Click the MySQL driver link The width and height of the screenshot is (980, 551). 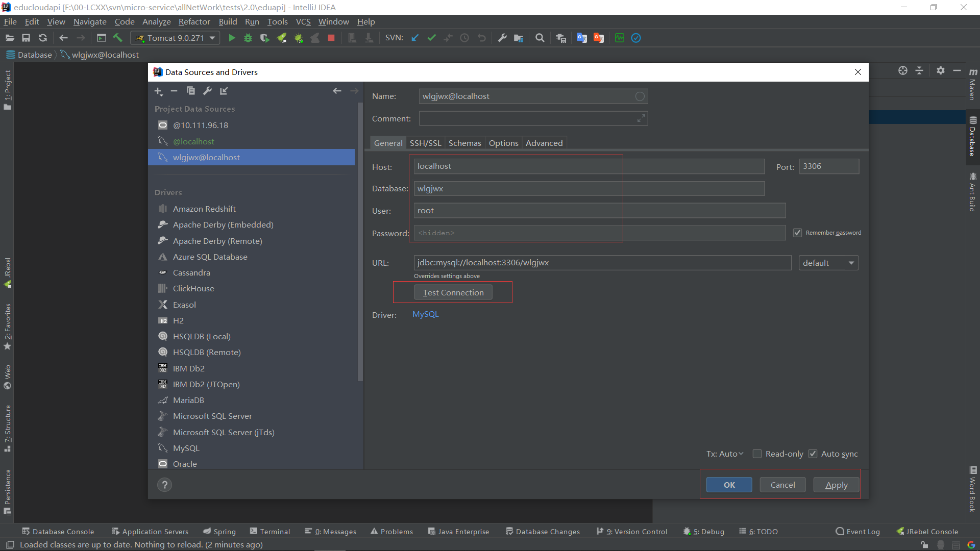click(425, 314)
